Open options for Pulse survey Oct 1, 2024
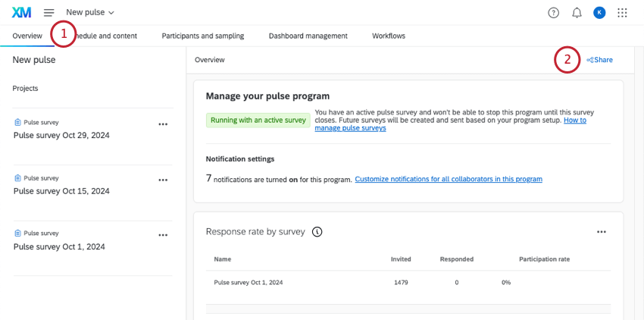The height and width of the screenshot is (320, 644). point(163,235)
